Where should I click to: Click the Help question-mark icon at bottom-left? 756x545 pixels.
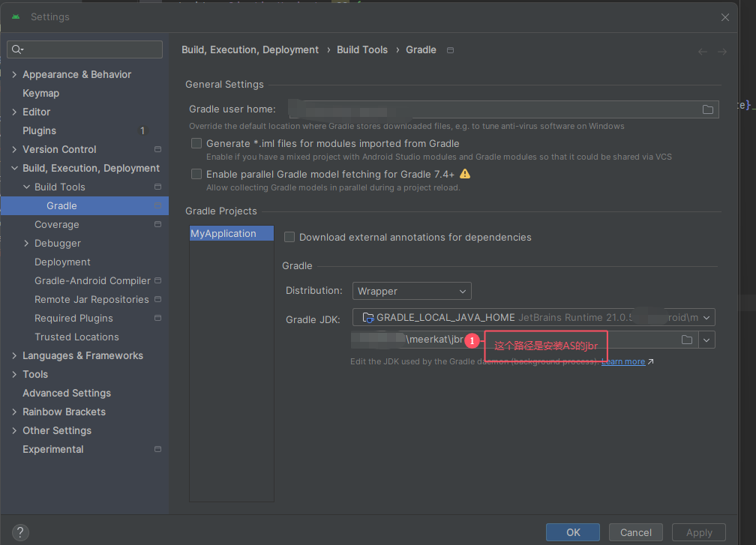19,532
